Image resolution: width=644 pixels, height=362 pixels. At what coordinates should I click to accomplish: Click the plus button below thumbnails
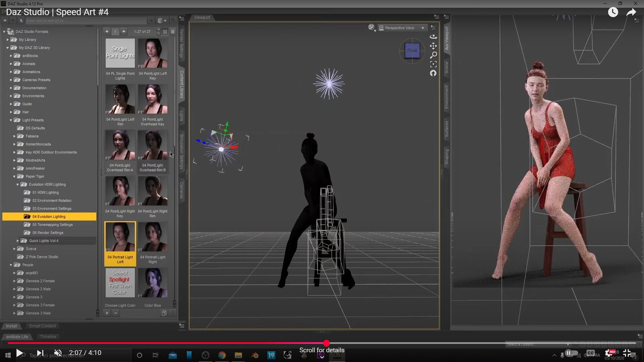[x=107, y=313]
